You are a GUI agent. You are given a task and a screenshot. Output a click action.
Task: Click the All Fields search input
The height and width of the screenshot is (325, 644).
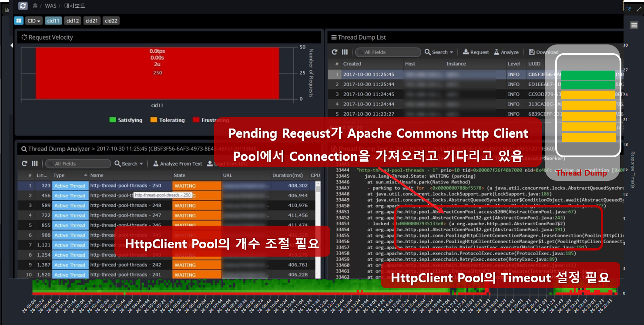pos(387,52)
